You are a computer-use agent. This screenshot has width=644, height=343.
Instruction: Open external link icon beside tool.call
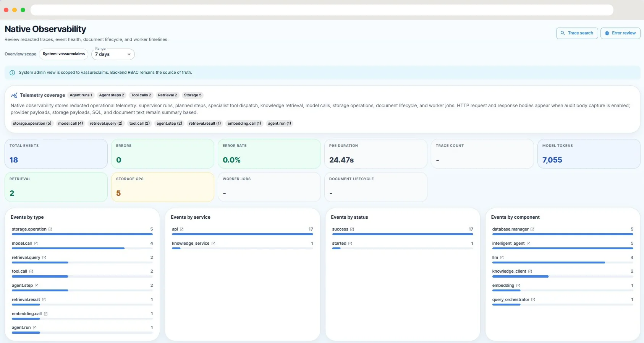tap(31, 271)
